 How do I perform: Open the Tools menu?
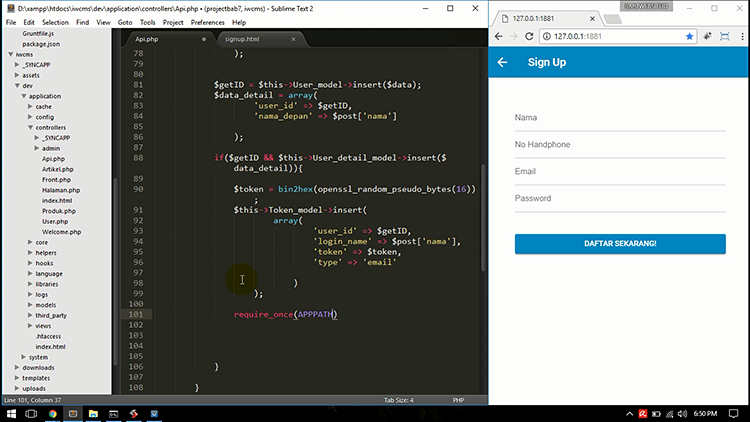tap(147, 22)
